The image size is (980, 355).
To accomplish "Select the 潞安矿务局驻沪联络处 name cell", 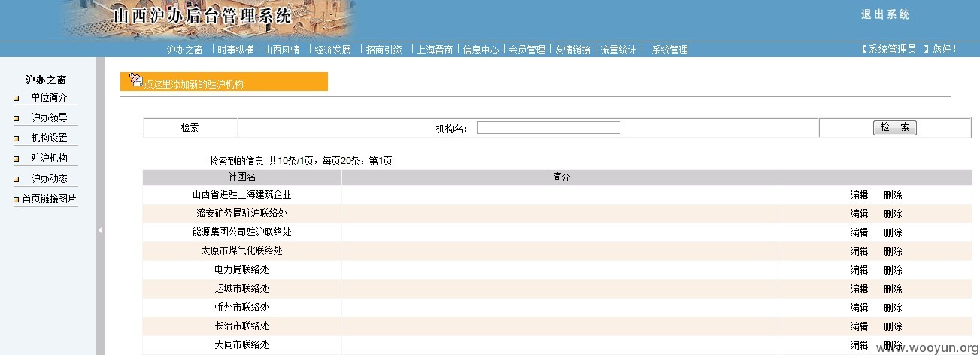I will coord(242,213).
